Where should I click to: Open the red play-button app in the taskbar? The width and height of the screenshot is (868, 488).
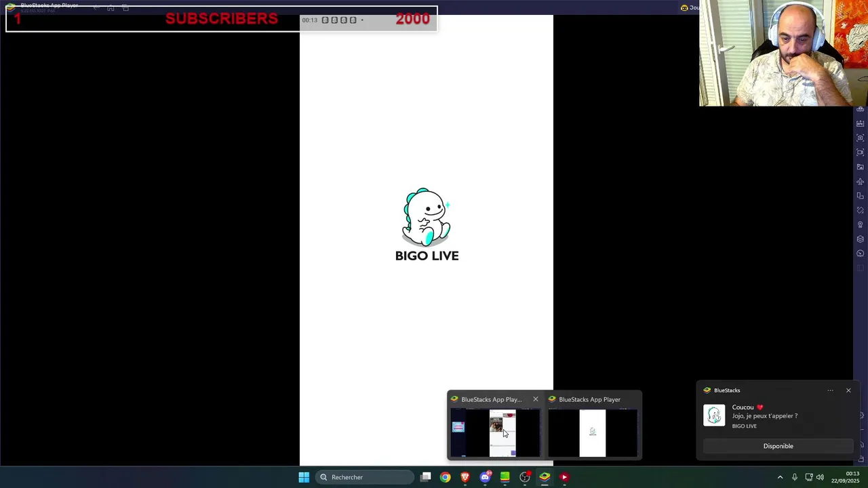pos(564,477)
